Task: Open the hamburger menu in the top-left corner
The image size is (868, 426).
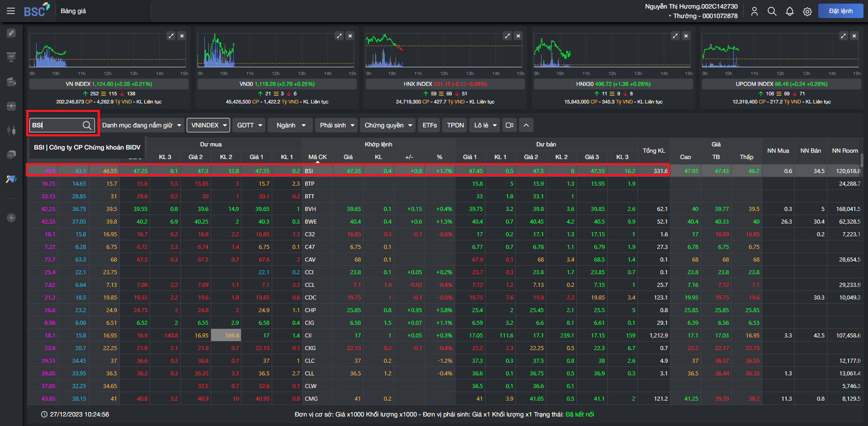Action: tap(11, 11)
